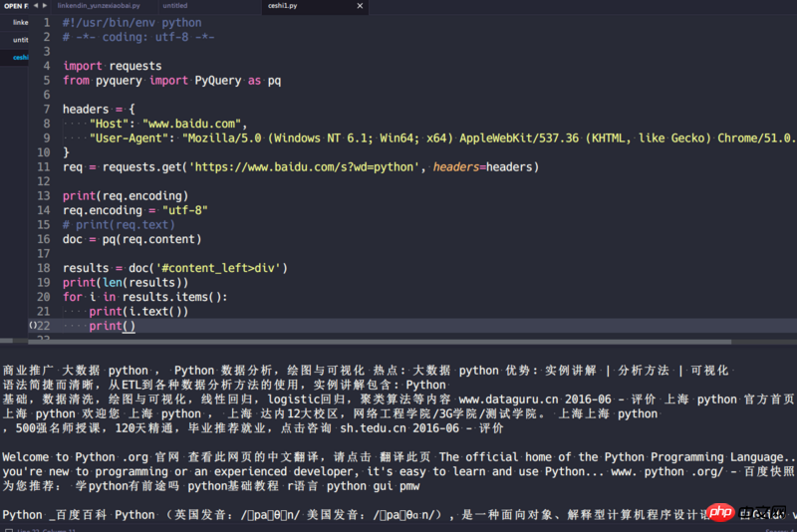Click '商业推广' at start of output
This screenshot has height=532, width=797.
[29, 371]
